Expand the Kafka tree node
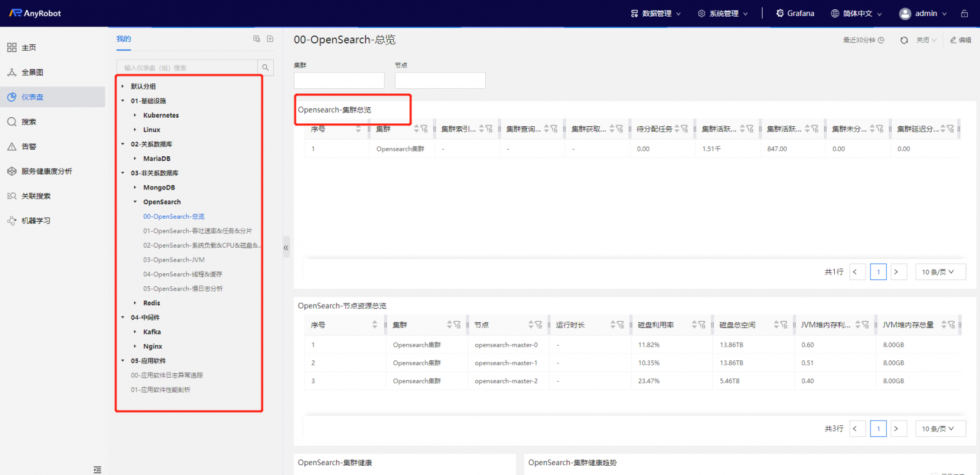The height and width of the screenshot is (475, 980). tap(135, 332)
